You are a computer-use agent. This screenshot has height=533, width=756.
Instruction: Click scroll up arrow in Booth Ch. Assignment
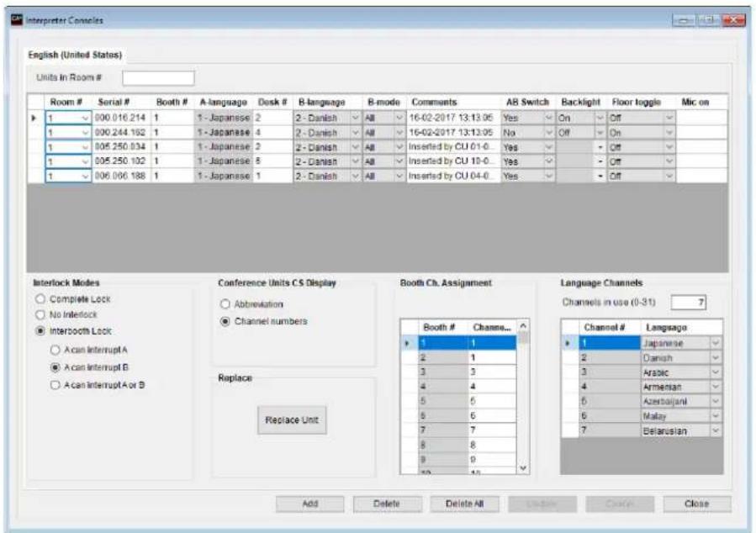tap(523, 326)
